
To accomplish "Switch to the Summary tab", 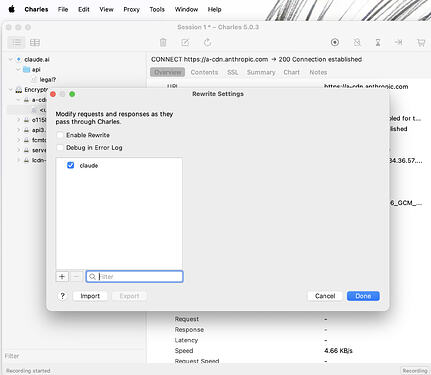I will (x=261, y=72).
